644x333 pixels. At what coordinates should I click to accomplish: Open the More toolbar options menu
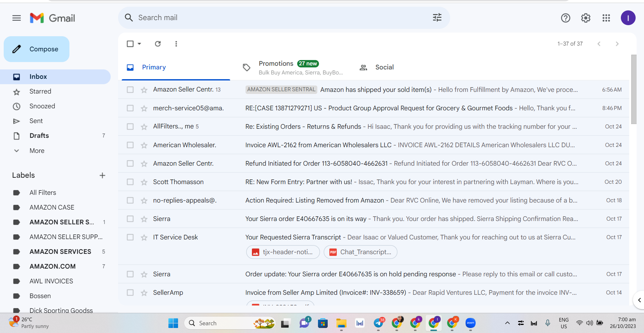[176, 44]
